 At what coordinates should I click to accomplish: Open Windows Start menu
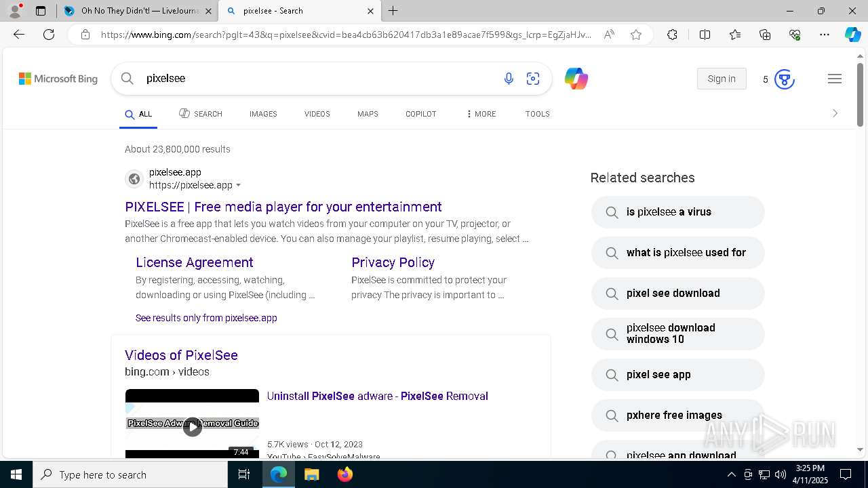click(16, 474)
